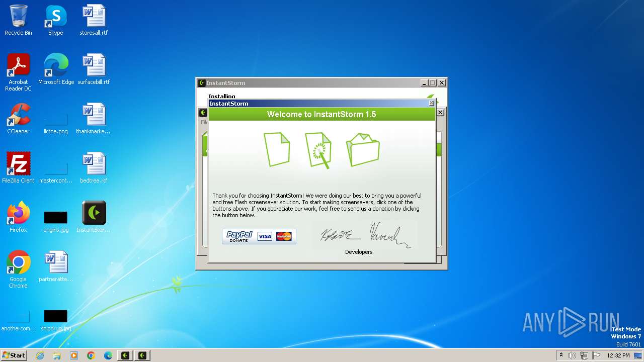The height and width of the screenshot is (362, 644).
Task: Open Recycle Bin desktop icon
Action: [x=18, y=20]
